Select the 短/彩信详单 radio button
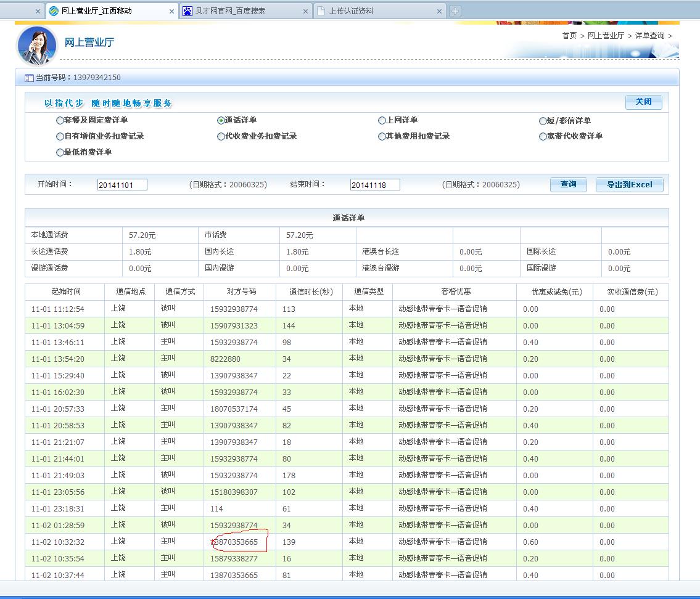 click(x=543, y=121)
